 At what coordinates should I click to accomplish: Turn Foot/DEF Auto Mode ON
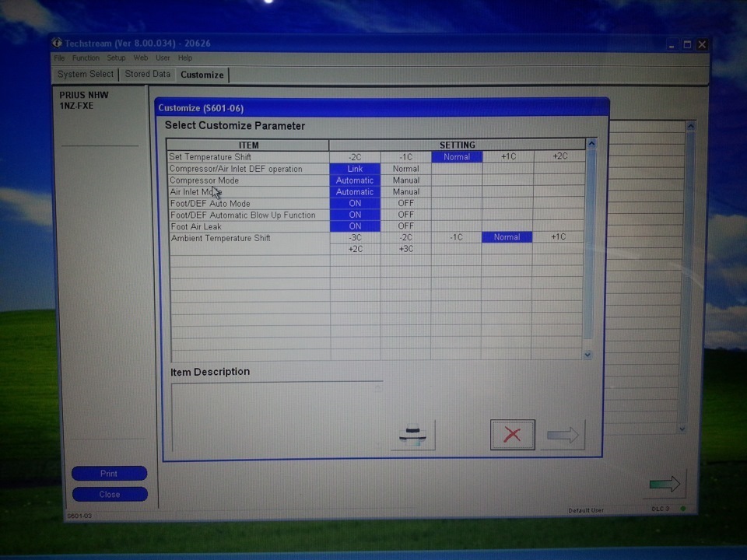pyautogui.click(x=355, y=203)
